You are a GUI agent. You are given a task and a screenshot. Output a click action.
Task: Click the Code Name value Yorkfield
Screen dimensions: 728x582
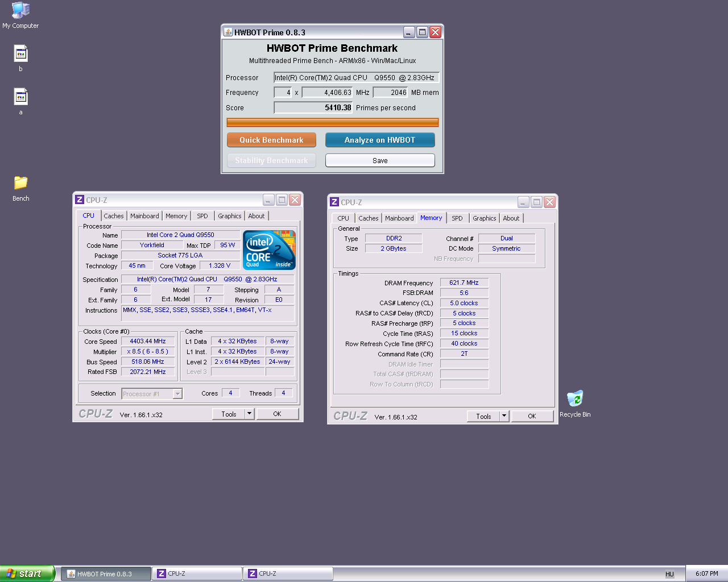(152, 246)
